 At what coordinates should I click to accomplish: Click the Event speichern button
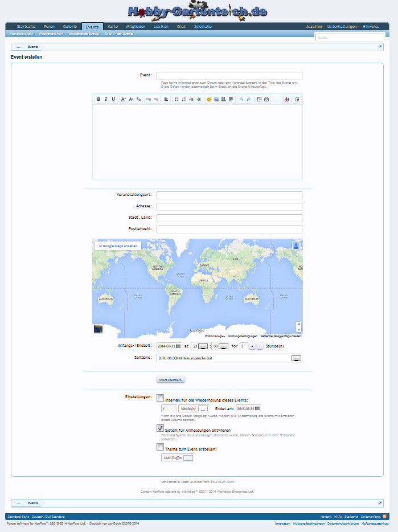coord(171,380)
